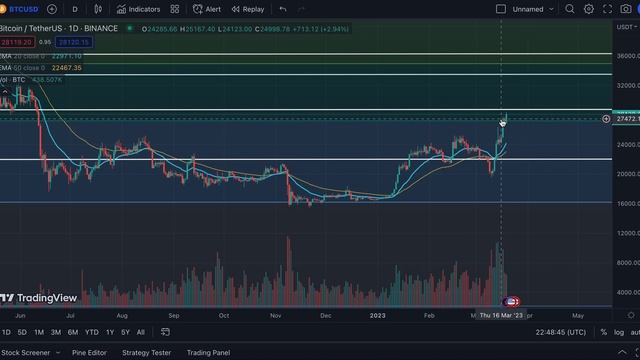The height and width of the screenshot is (360, 640).
Task: Redo chart action
Action: click(x=301, y=9)
